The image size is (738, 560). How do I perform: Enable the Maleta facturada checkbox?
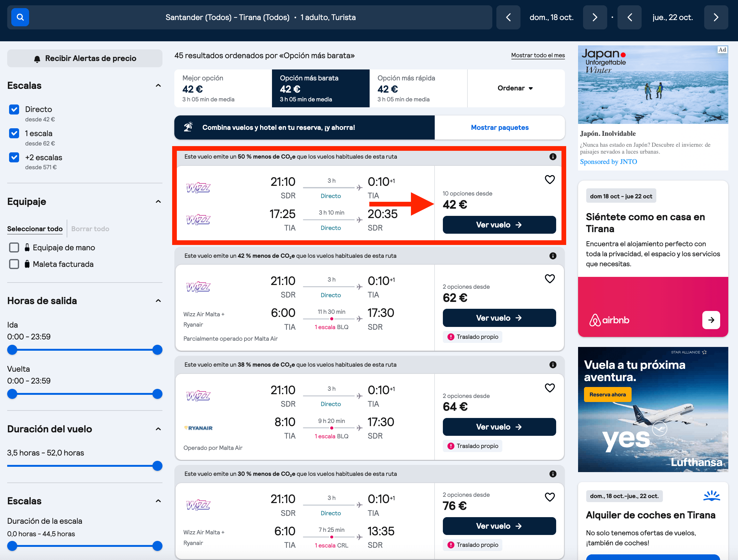tap(14, 264)
